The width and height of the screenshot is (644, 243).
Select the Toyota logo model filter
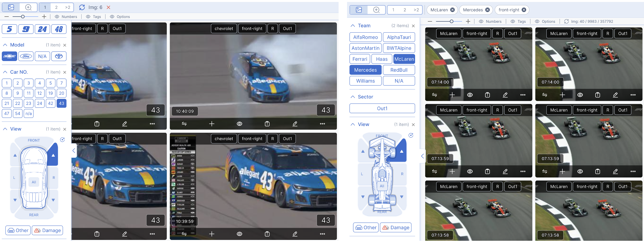[59, 56]
